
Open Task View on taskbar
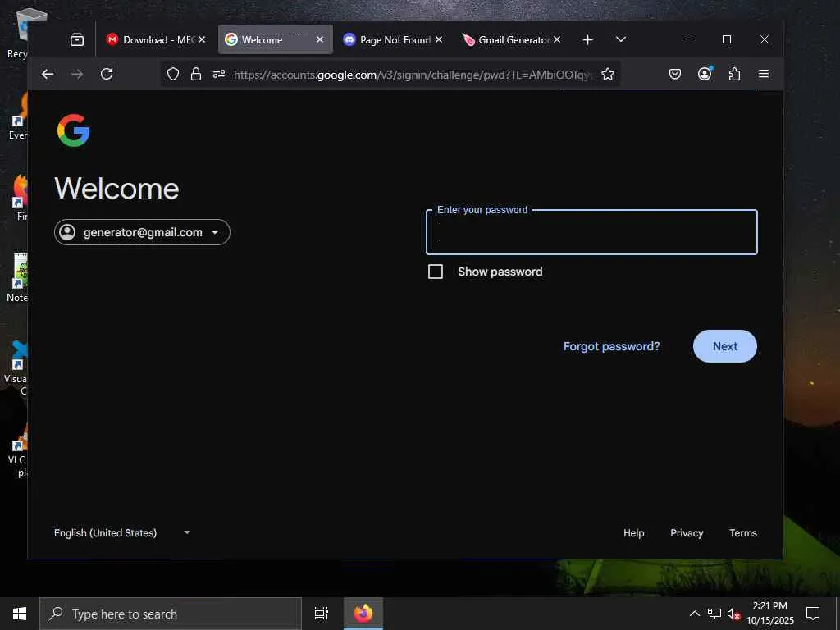(322, 614)
